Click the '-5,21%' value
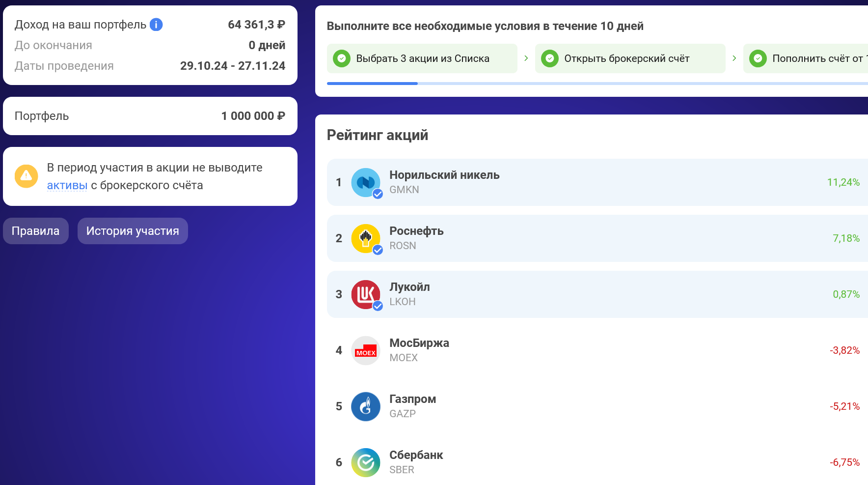Screen dimensions: 868x485 click(845, 406)
